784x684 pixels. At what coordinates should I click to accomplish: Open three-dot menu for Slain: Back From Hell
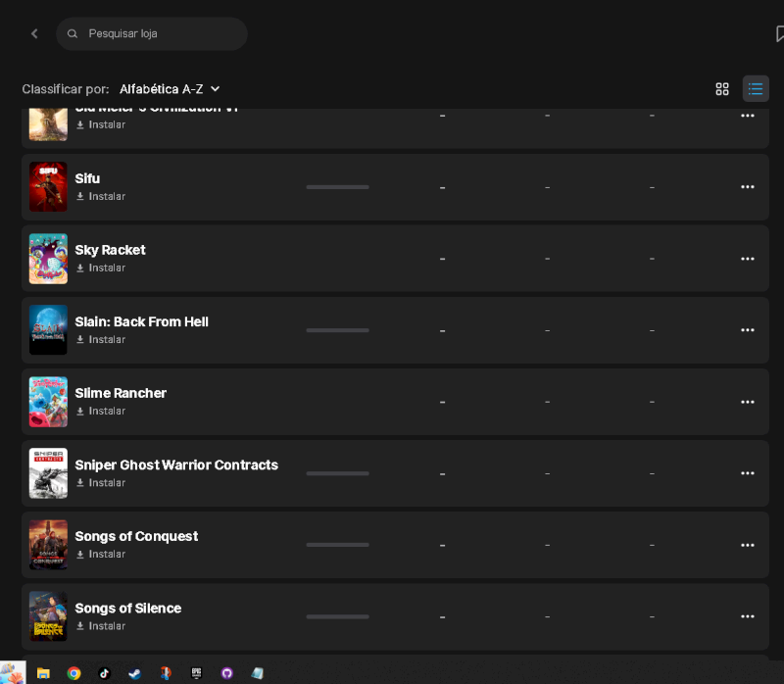748,330
